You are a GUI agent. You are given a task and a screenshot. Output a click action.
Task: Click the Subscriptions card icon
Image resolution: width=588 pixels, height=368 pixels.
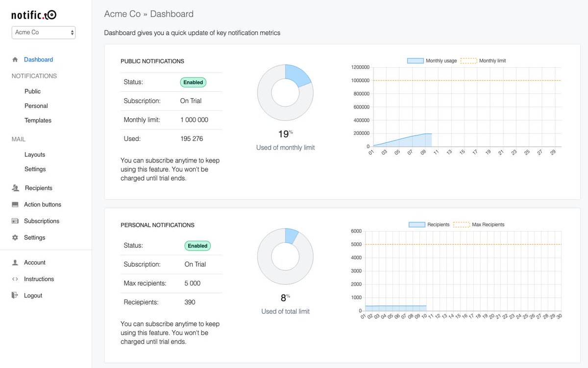pyautogui.click(x=15, y=221)
